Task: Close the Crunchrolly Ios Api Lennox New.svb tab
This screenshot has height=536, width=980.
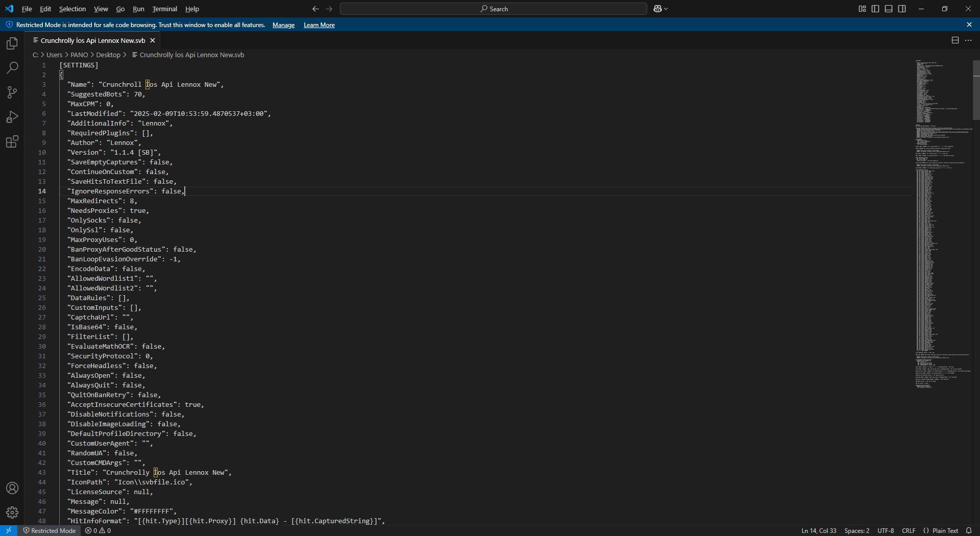Action: [153, 40]
